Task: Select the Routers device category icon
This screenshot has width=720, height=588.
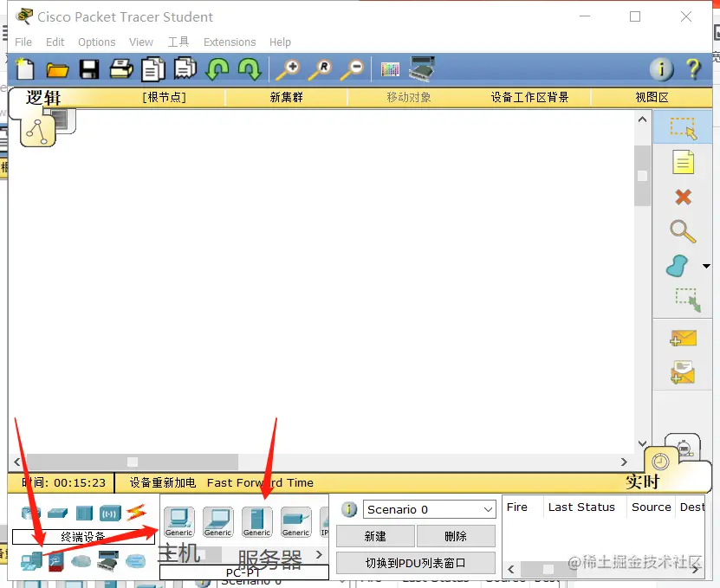Action: click(31, 513)
